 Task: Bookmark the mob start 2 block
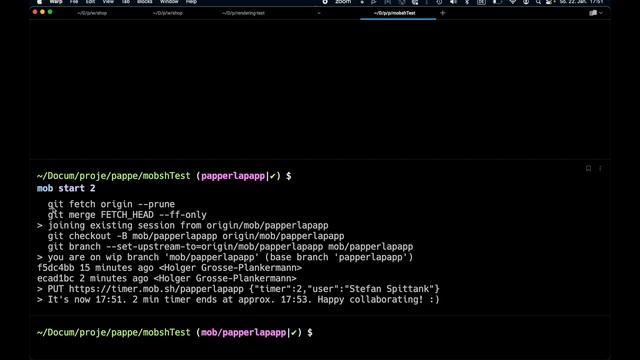588,168
